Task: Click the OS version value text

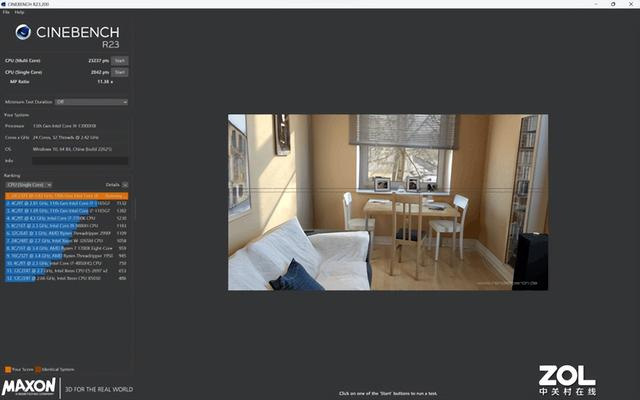Action: tap(72, 149)
